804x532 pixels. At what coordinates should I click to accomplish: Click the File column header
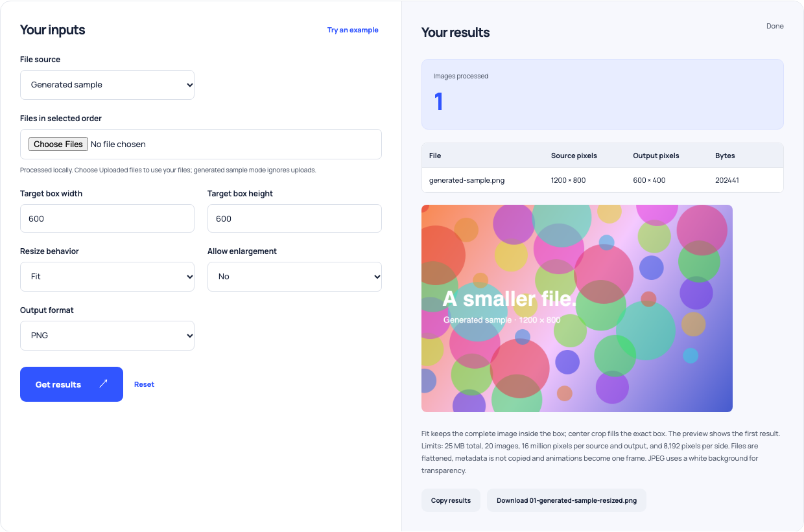(435, 156)
